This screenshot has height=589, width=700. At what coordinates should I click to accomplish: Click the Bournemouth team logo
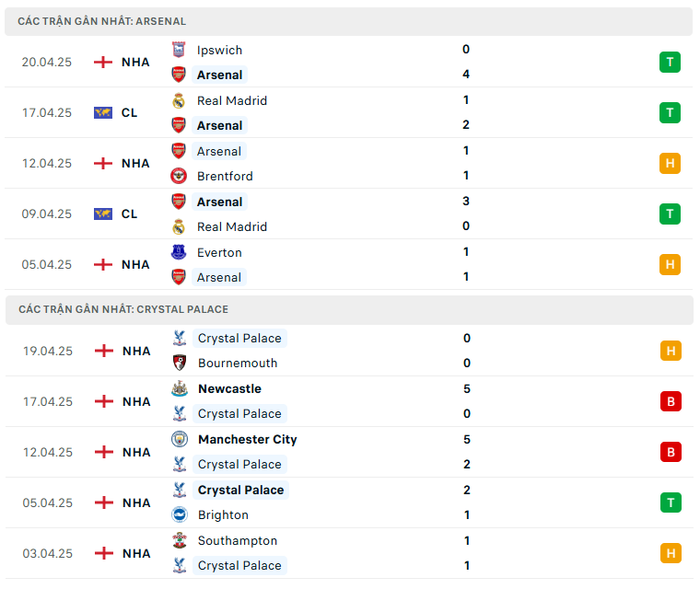pyautogui.click(x=180, y=363)
